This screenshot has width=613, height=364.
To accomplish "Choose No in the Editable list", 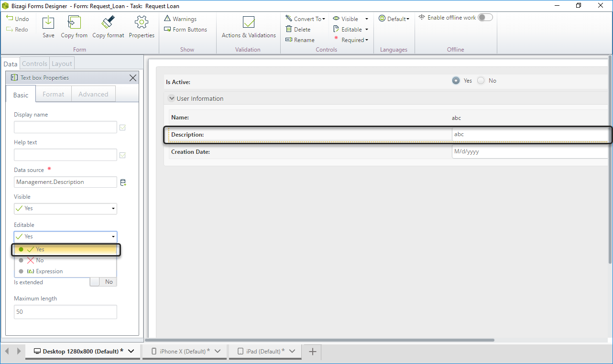I will pos(66,260).
